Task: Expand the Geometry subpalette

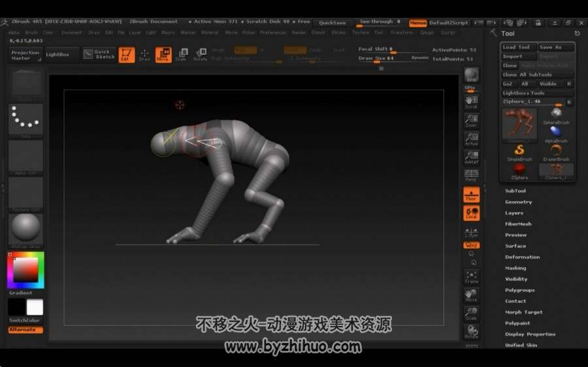Action: [518, 202]
